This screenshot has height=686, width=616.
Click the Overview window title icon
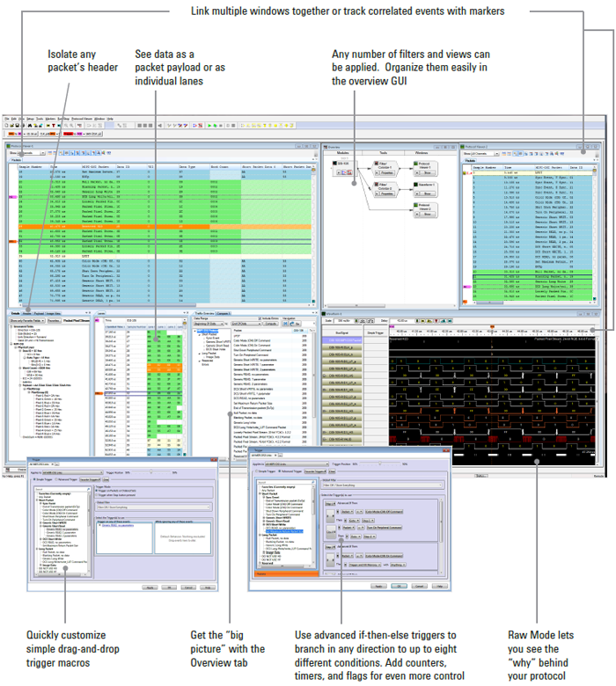[x=326, y=147]
